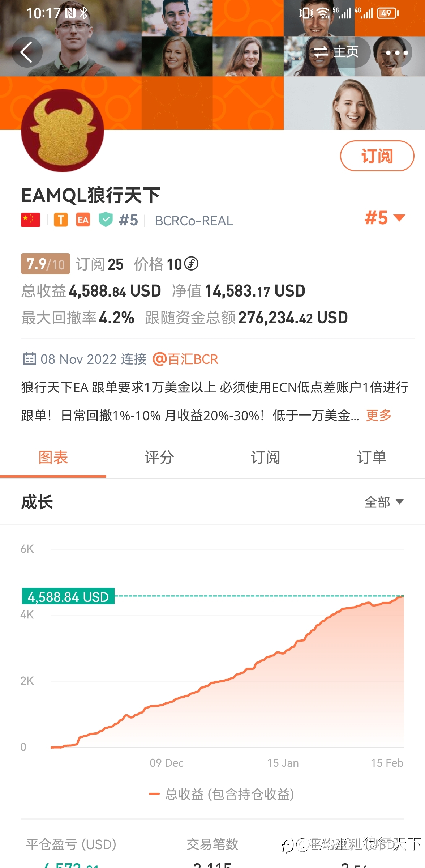Tap the EA badge icon
This screenshot has height=868, width=425.
(83, 220)
